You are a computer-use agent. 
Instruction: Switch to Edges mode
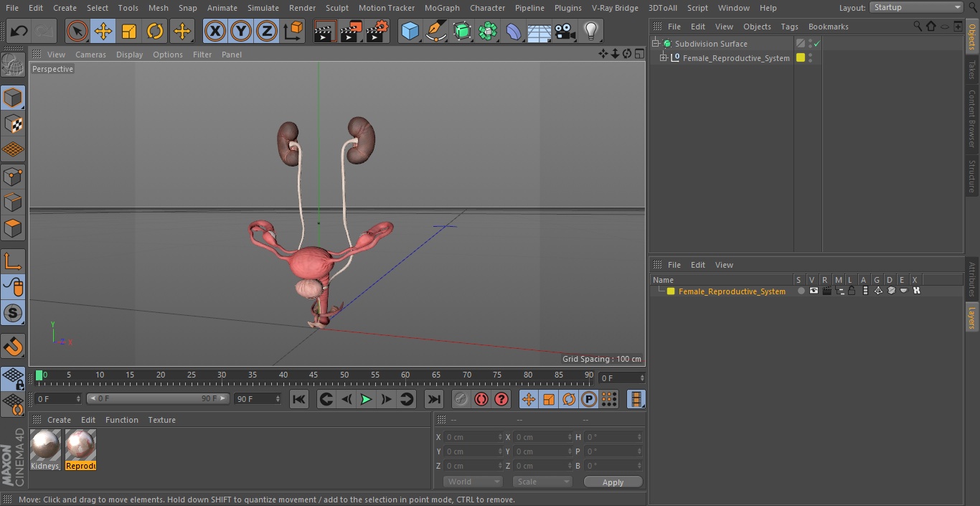(13, 202)
